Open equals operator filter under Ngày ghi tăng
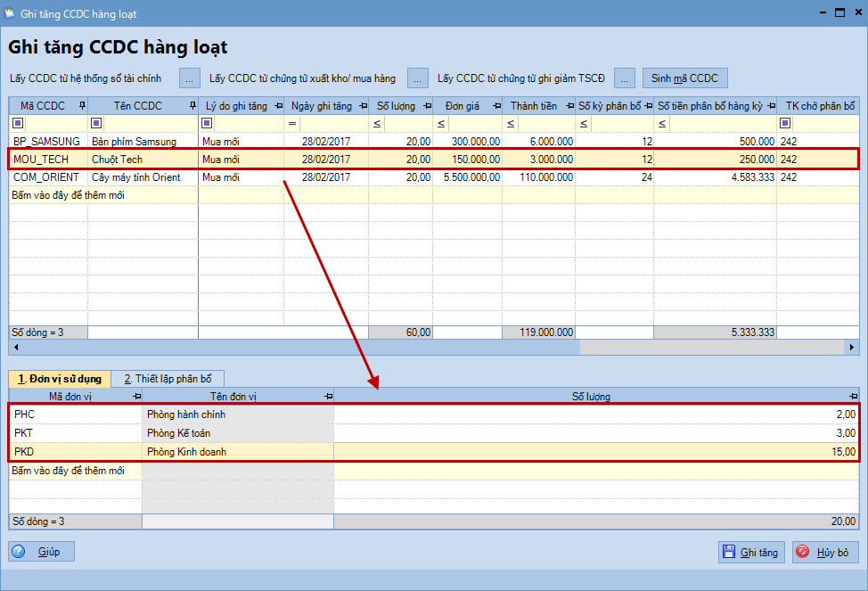The height and width of the screenshot is (591, 868). pos(292,123)
